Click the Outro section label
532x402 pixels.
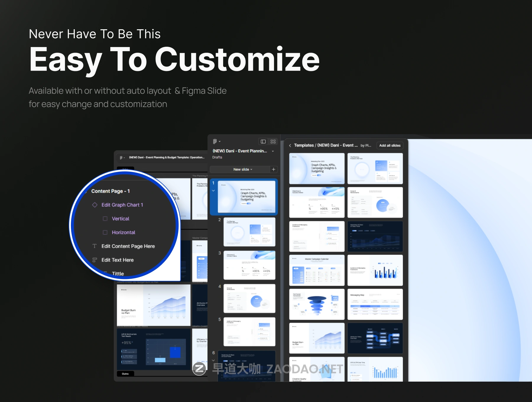click(x=125, y=374)
